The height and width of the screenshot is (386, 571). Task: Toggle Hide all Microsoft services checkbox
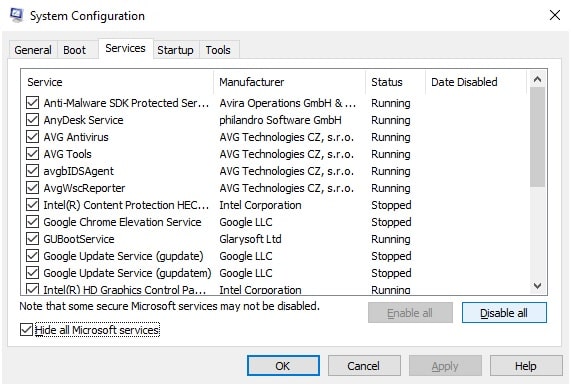(x=26, y=330)
